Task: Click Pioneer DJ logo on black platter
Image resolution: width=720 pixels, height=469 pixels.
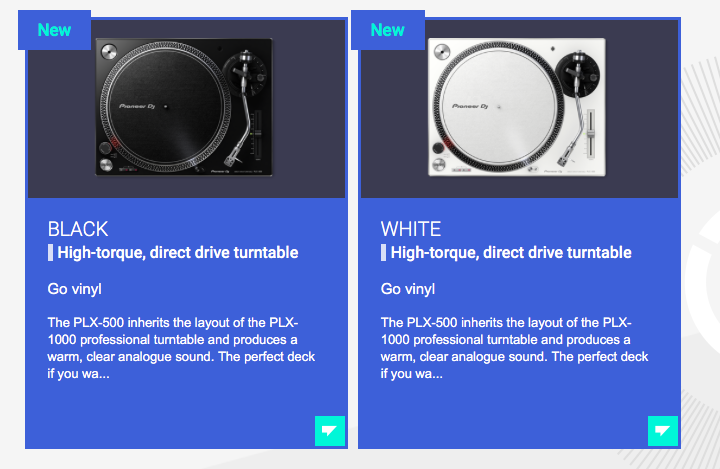Action: click(x=137, y=106)
